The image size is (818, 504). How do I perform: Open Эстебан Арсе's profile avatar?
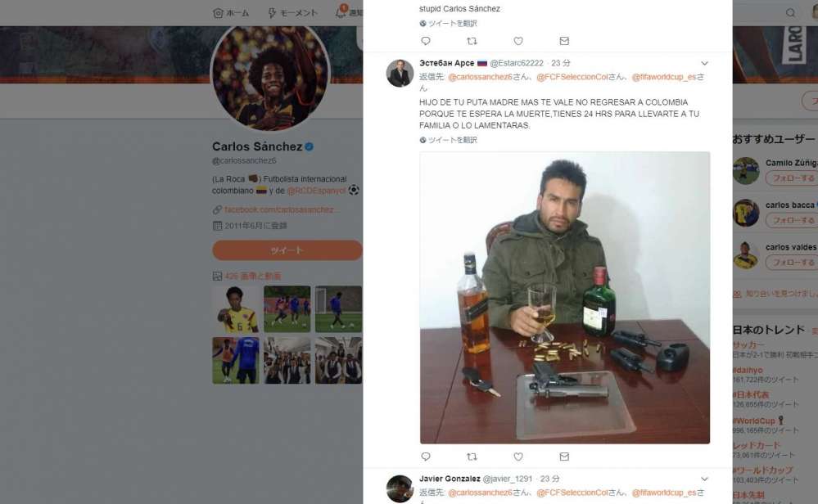pyautogui.click(x=400, y=73)
